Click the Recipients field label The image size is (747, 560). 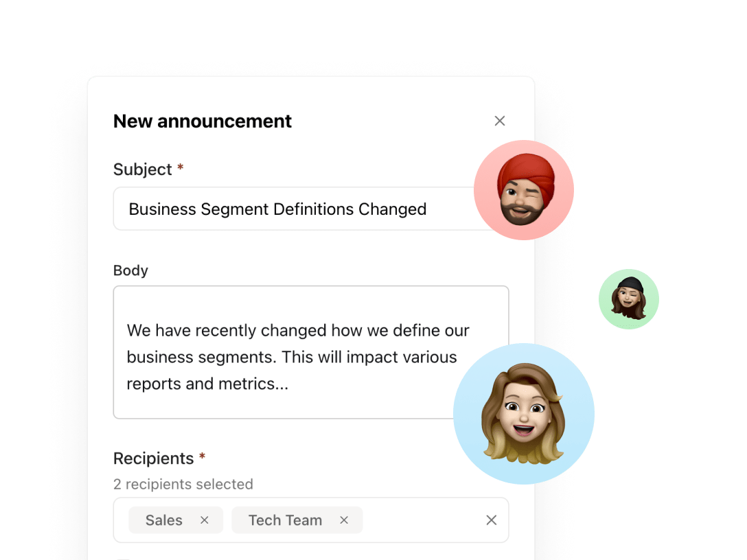[153, 458]
